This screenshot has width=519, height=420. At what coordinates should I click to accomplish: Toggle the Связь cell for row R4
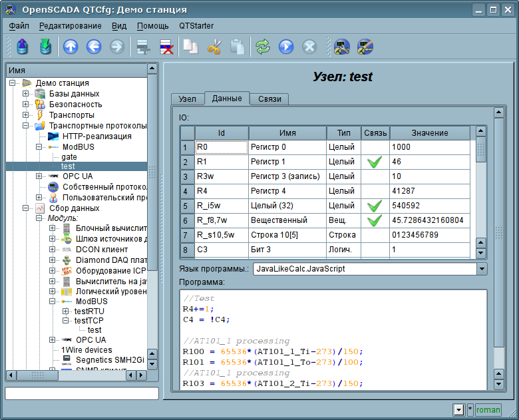coord(375,191)
